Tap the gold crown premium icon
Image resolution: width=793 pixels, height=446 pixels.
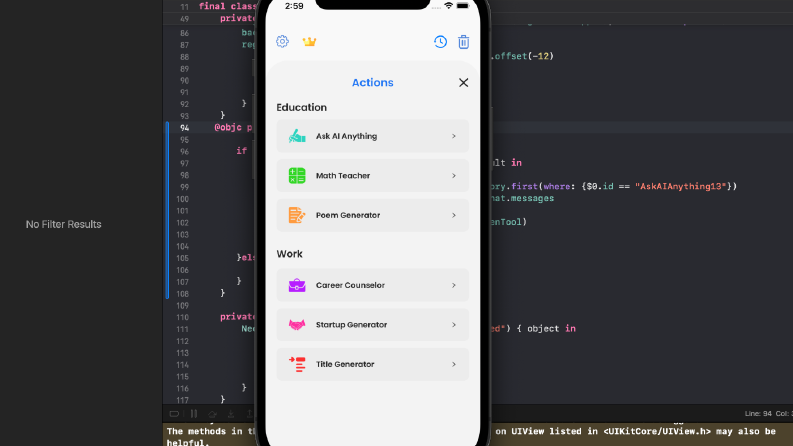(309, 41)
